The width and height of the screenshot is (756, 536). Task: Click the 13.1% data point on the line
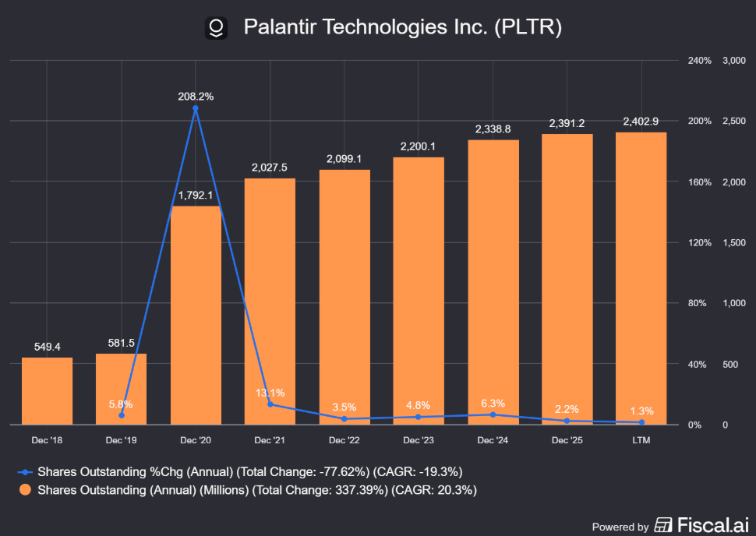pos(270,404)
